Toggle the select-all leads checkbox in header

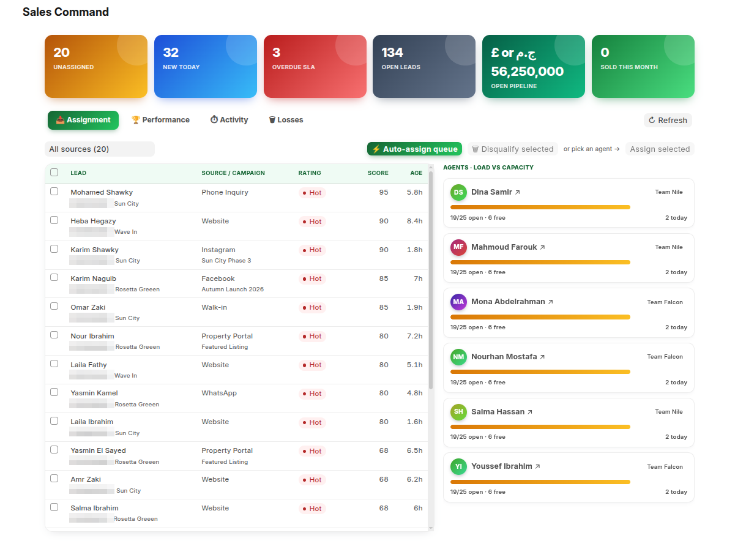point(54,173)
